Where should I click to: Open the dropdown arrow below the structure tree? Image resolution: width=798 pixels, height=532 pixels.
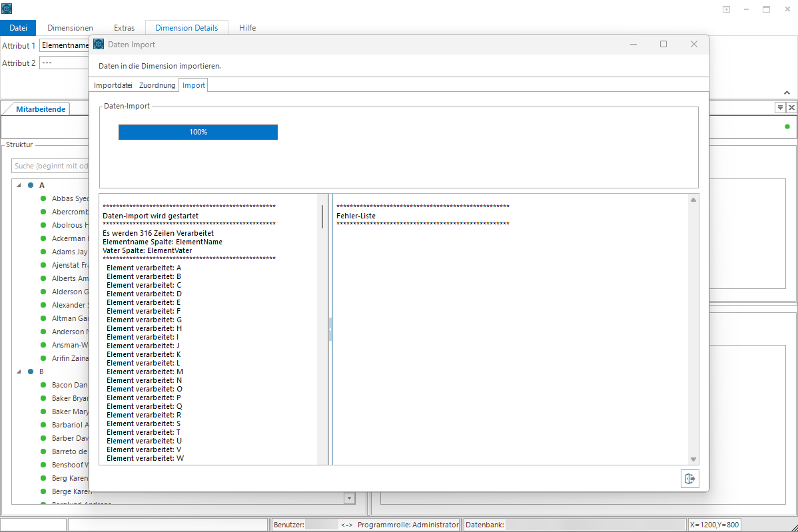[x=349, y=499]
